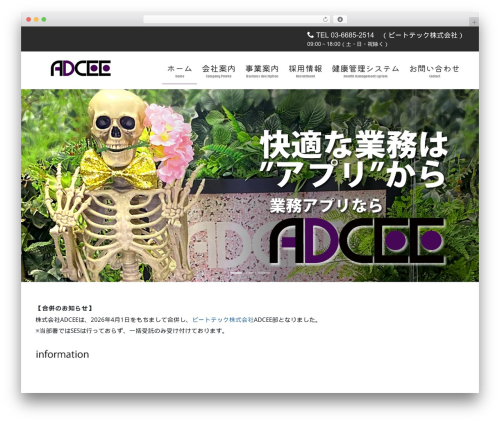Click the ADCEE logo in header
Viewport: 500px width, 423px height.
(81, 68)
